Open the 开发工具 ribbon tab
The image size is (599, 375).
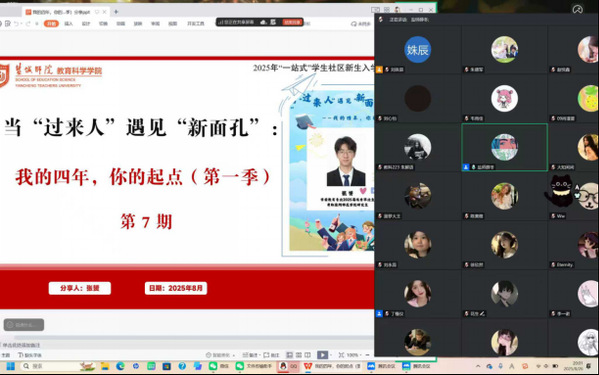click(196, 24)
